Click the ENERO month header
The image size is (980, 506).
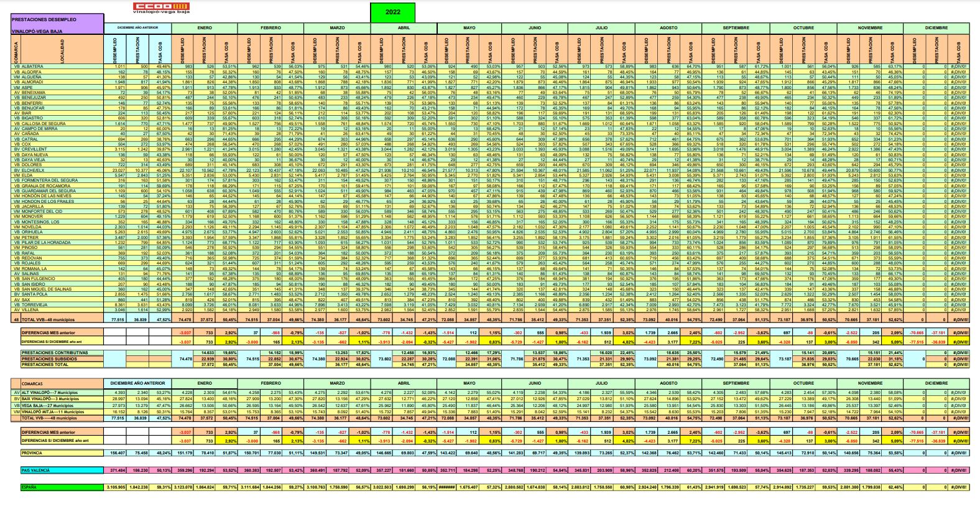coord(204,28)
